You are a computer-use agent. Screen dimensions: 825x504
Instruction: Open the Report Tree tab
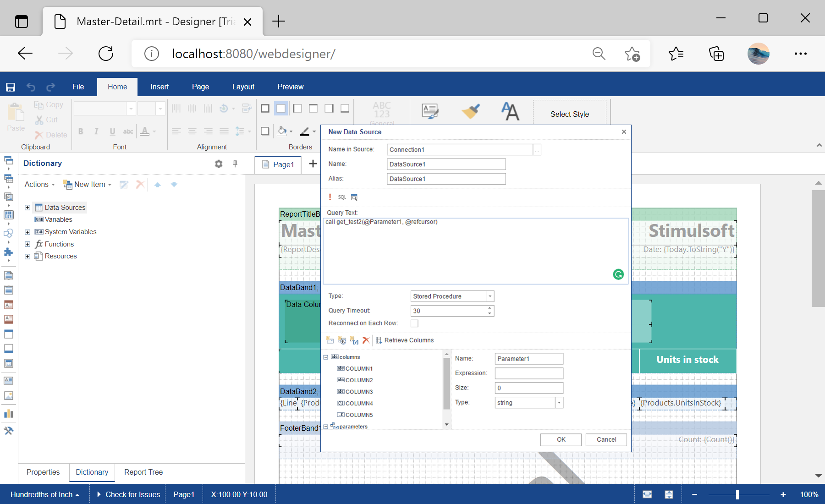143,472
